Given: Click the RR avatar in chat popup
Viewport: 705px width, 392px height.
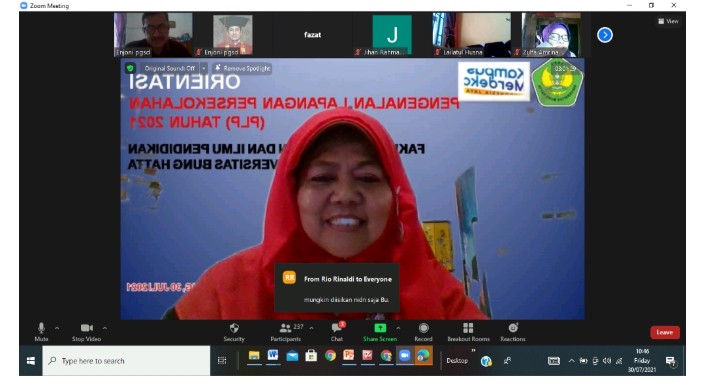Looking at the screenshot, I should 289,278.
